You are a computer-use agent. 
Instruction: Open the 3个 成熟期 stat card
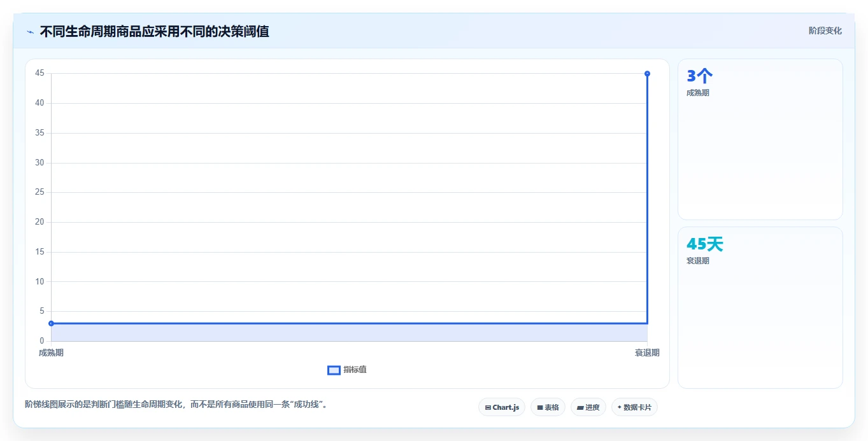pyautogui.click(x=760, y=139)
